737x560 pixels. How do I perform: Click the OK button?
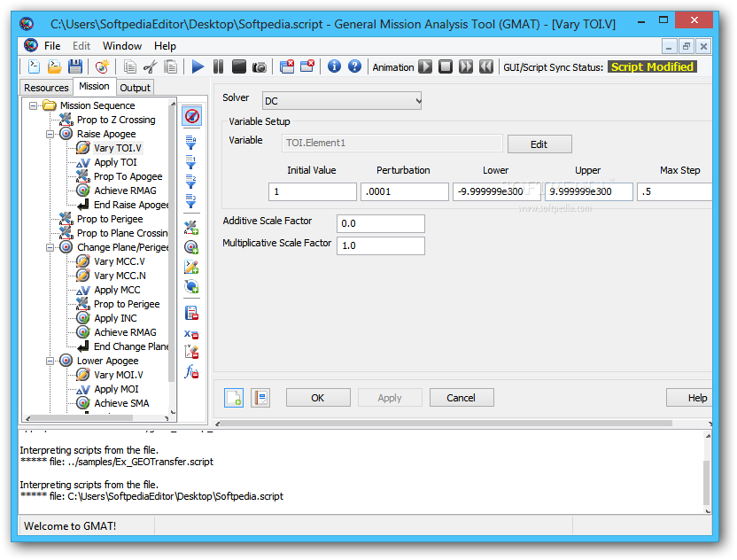pos(318,398)
